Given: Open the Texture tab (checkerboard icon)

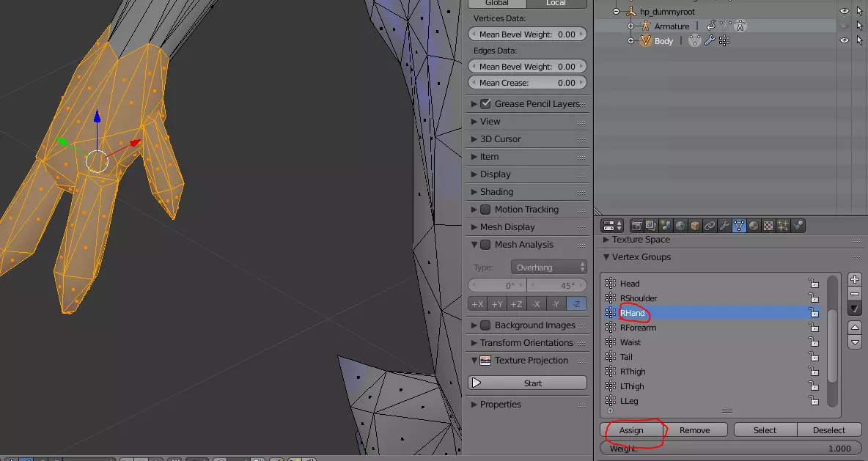Looking at the screenshot, I should pos(768,226).
